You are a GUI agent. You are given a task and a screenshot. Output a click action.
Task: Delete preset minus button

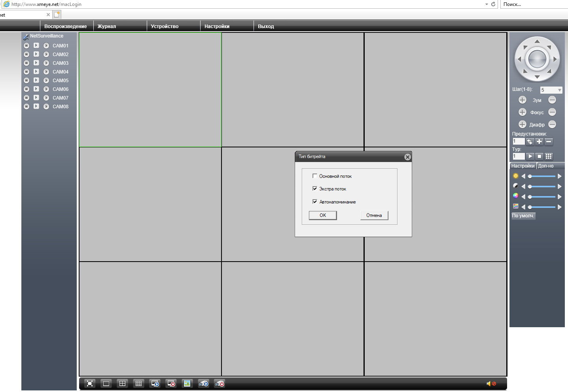pos(549,141)
